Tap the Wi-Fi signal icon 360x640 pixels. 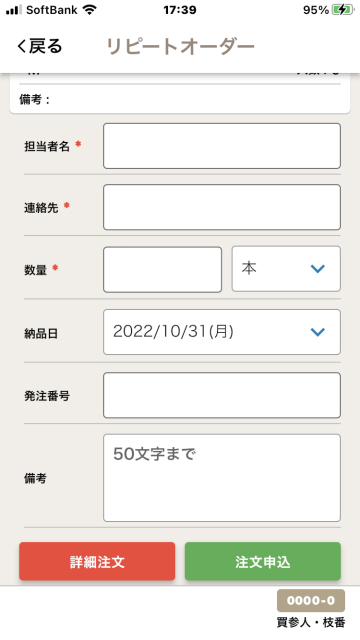[x=89, y=10]
